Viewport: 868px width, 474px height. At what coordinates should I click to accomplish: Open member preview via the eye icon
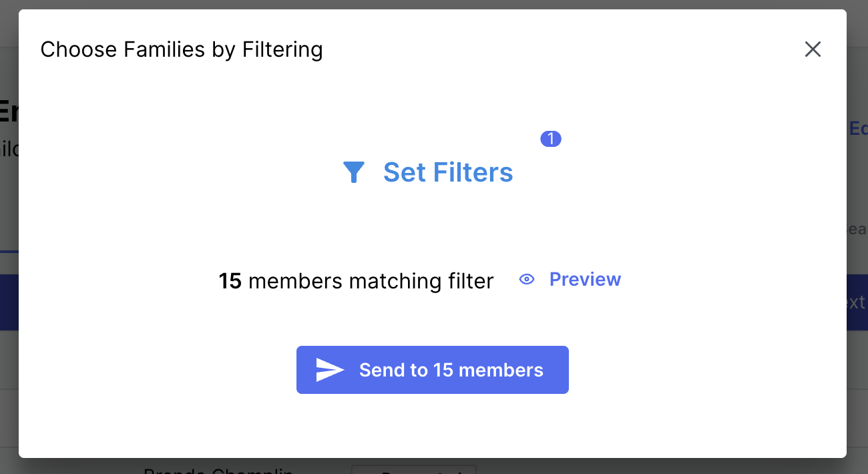tap(527, 279)
